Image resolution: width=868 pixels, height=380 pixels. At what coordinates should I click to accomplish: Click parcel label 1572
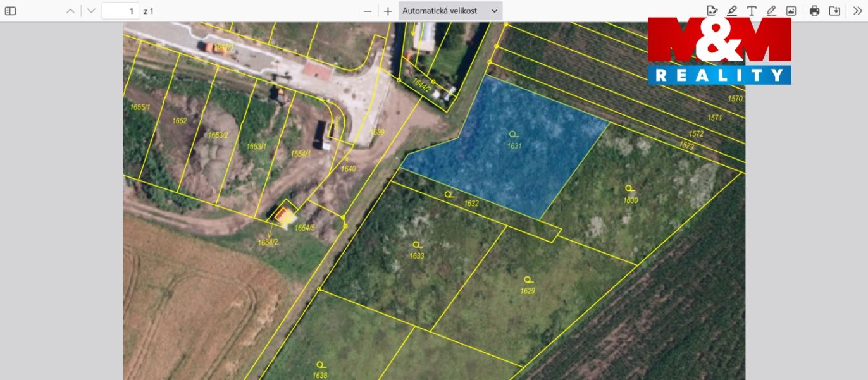coord(696,133)
